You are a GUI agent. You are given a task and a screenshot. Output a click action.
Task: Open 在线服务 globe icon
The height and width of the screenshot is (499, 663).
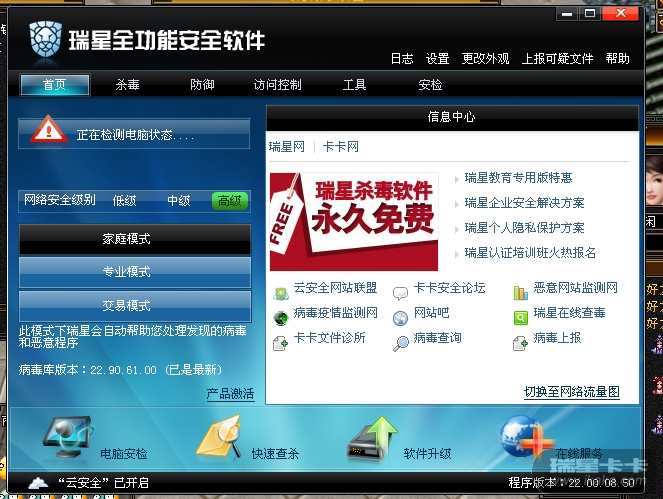[525, 437]
